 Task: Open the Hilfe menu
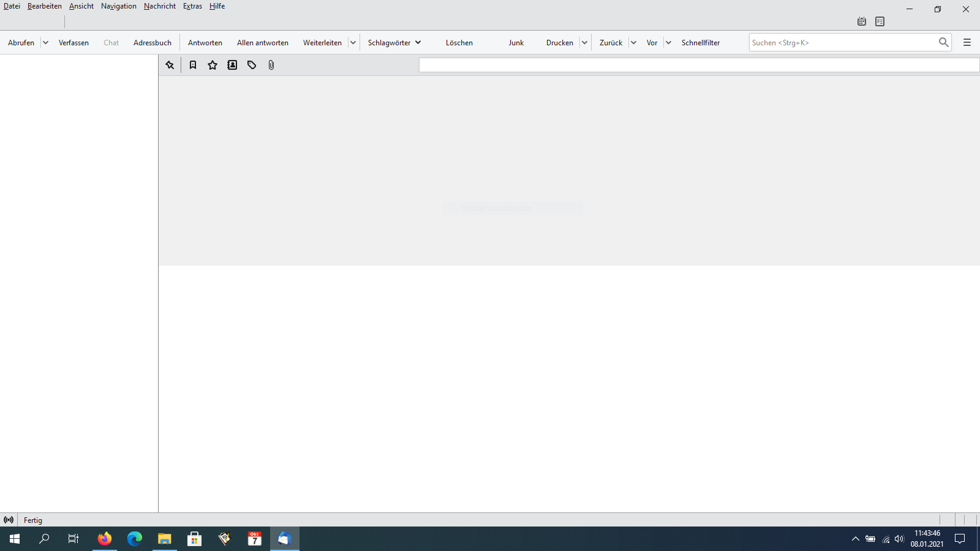click(217, 6)
